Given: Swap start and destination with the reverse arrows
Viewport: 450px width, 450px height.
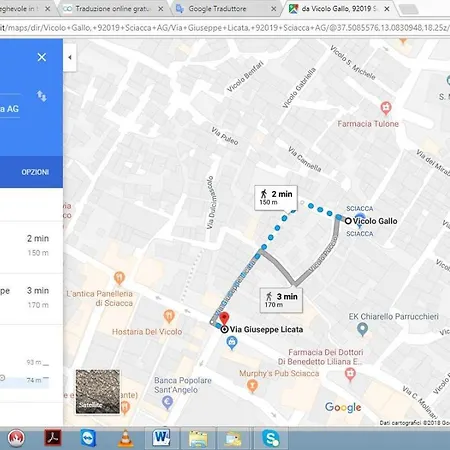Looking at the screenshot, I should click(x=42, y=96).
